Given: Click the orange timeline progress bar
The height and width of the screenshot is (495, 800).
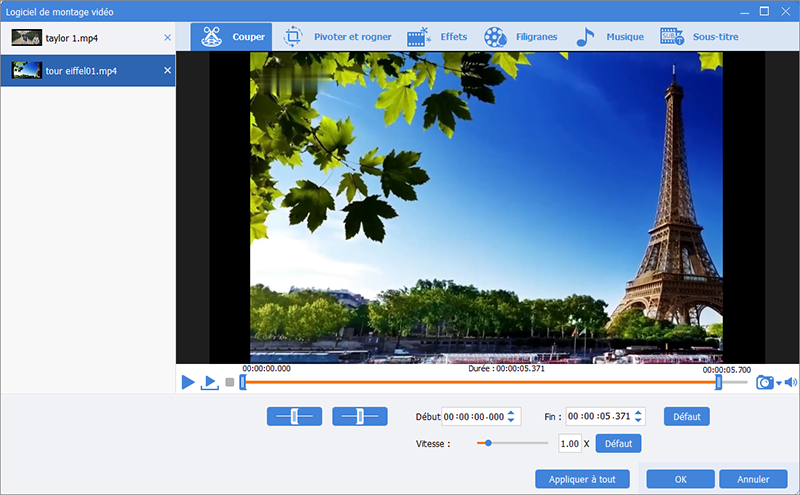Looking at the screenshot, I should pos(481,382).
